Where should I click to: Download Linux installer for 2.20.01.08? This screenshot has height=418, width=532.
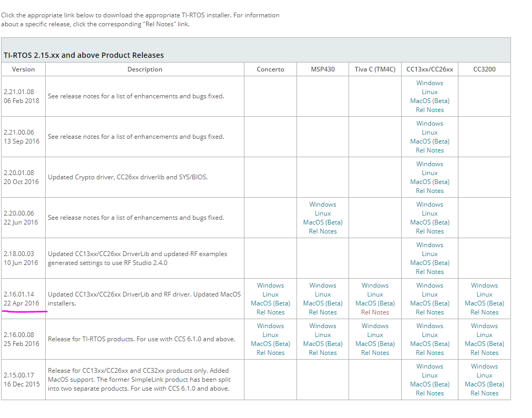point(429,172)
